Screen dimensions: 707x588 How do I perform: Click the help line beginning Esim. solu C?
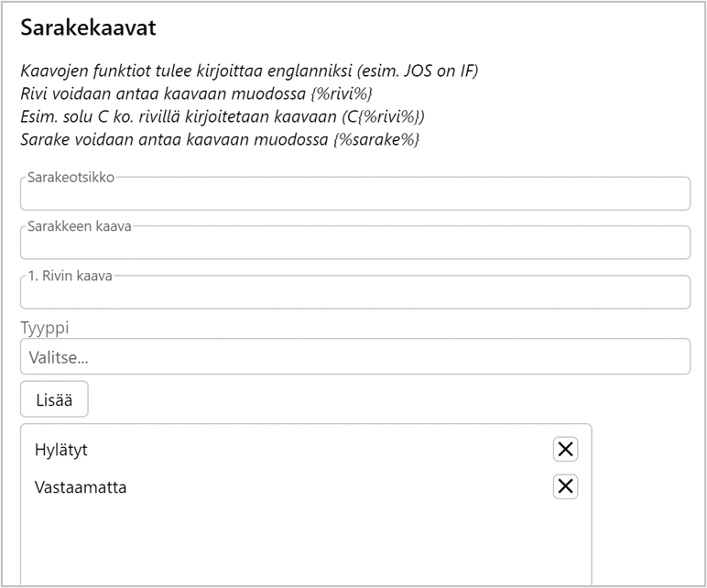click(x=222, y=116)
